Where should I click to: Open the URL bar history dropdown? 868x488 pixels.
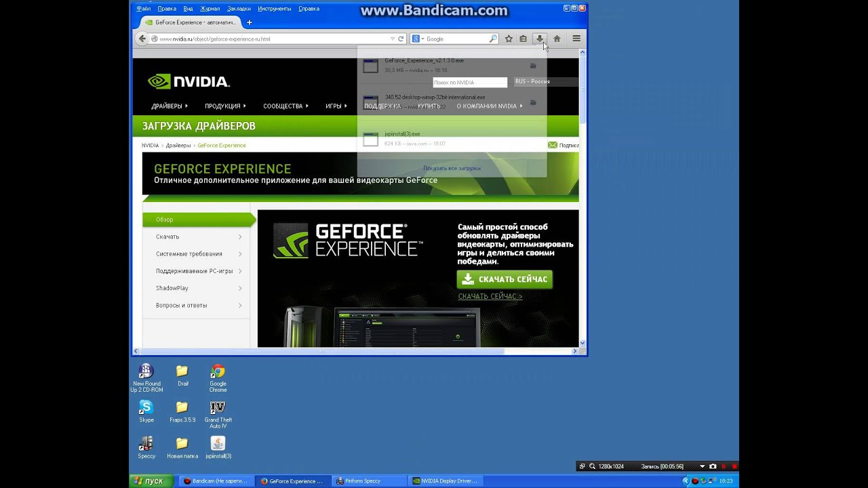tap(392, 39)
